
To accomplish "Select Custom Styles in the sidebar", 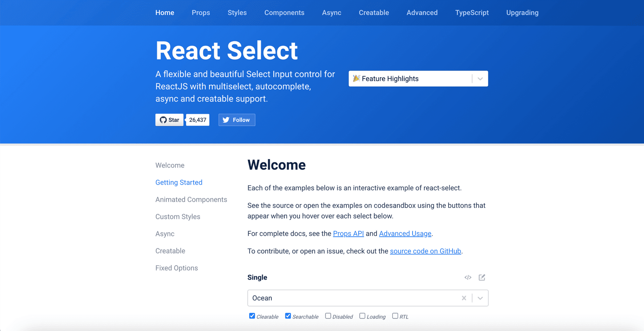I will click(x=178, y=217).
